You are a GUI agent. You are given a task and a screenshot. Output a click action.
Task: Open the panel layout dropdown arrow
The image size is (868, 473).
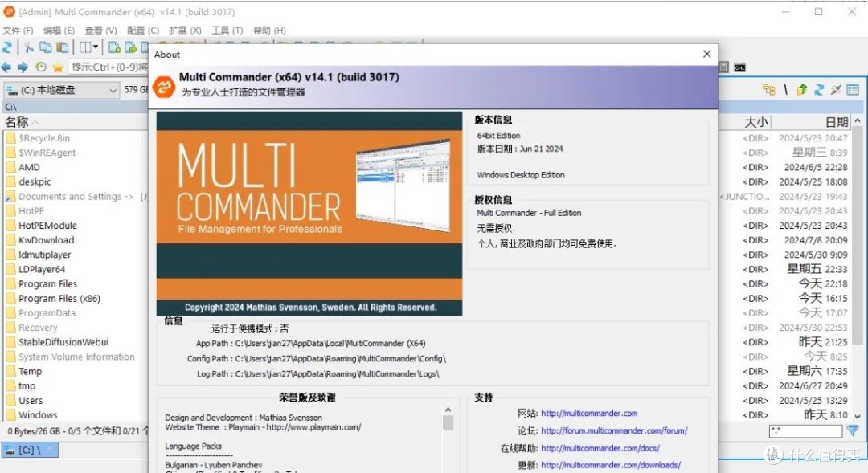95,47
